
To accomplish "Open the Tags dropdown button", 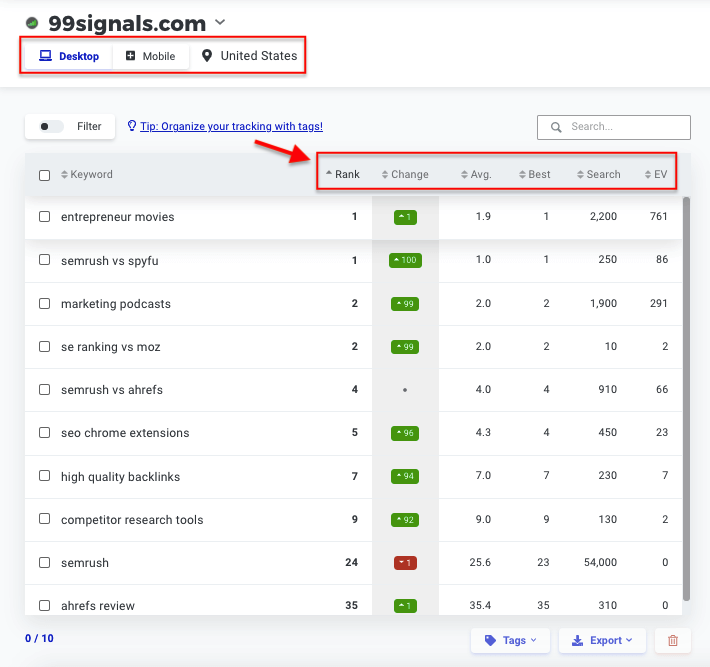I will click(x=510, y=640).
